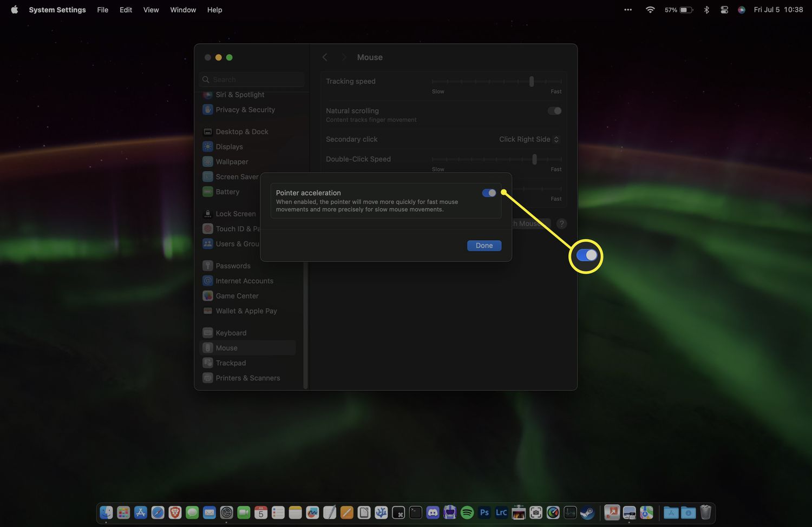Launch Terminal from the Dock
The height and width of the screenshot is (527, 812).
416,512
